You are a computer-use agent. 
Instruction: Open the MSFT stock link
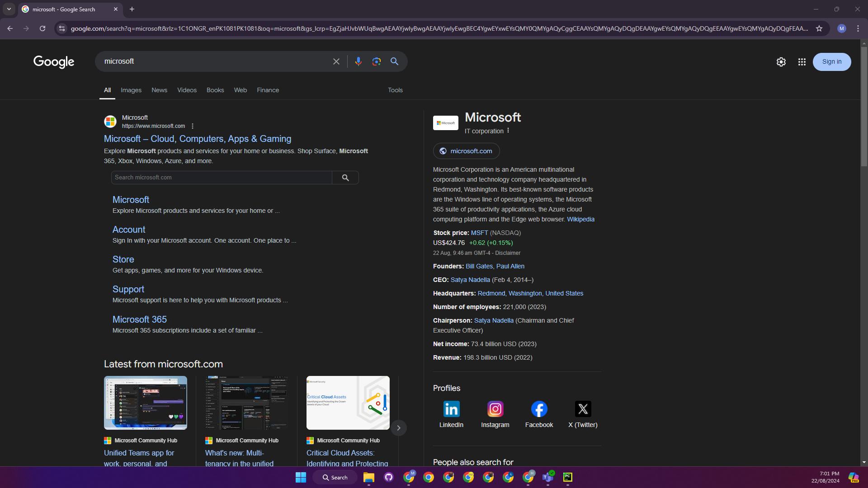(x=479, y=233)
